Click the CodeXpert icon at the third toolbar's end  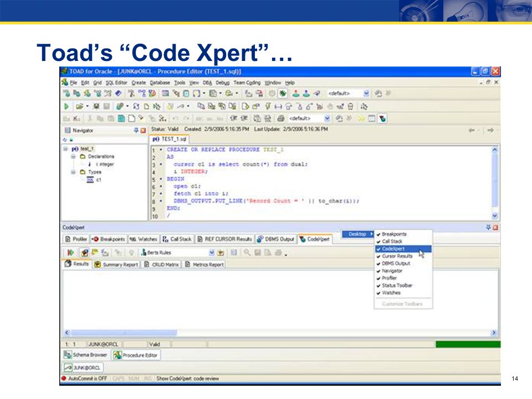click(x=383, y=119)
